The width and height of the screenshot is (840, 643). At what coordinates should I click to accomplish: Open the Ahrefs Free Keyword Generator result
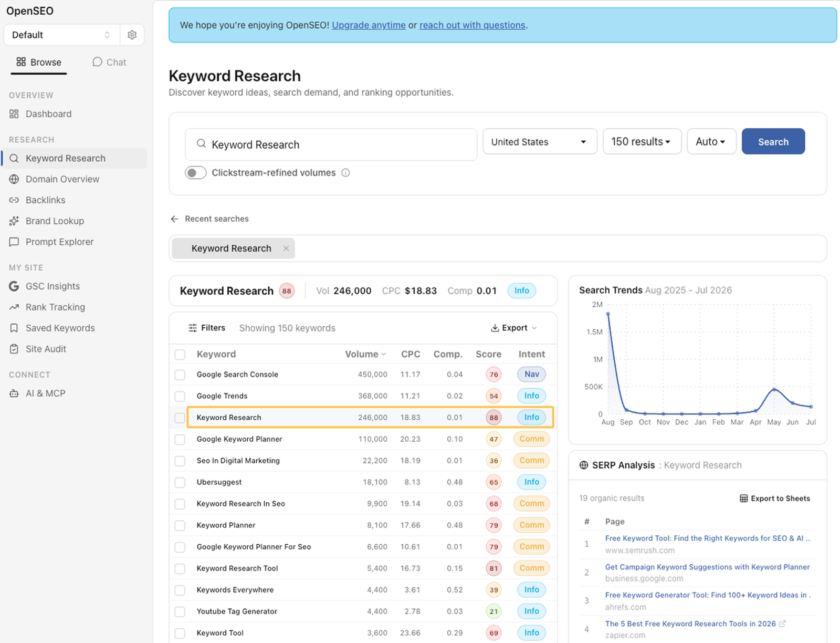[708, 595]
